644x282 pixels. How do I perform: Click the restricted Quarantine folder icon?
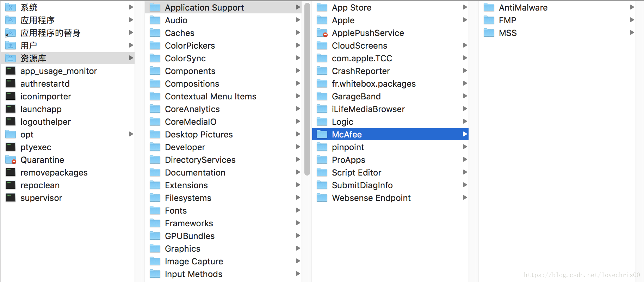pyautogui.click(x=11, y=160)
